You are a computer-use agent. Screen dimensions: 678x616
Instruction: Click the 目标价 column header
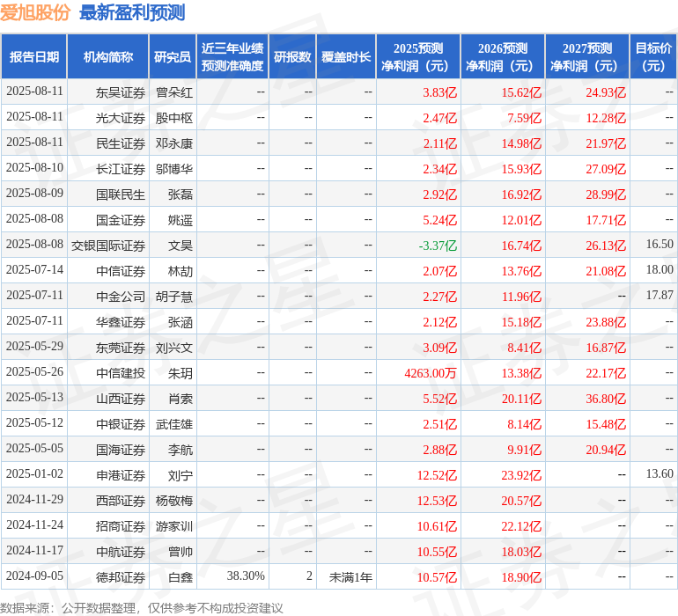pyautogui.click(x=653, y=56)
